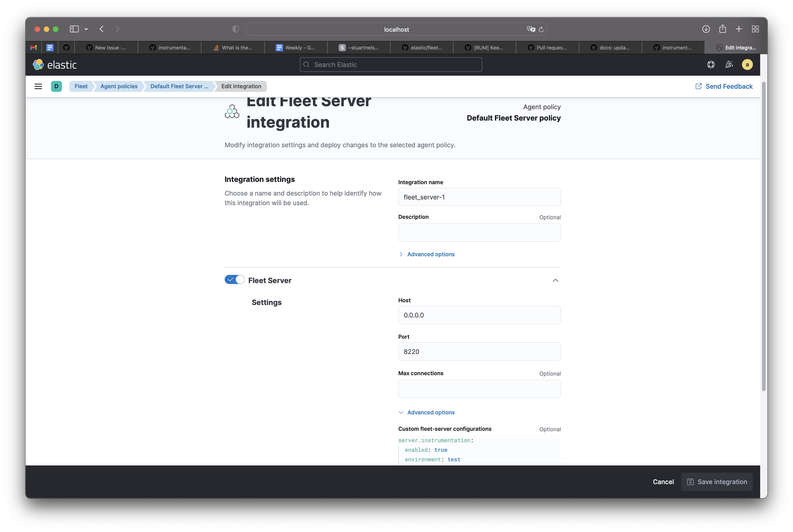This screenshot has height=532, width=793.
Task: Click the user avatar "a"
Action: (747, 65)
